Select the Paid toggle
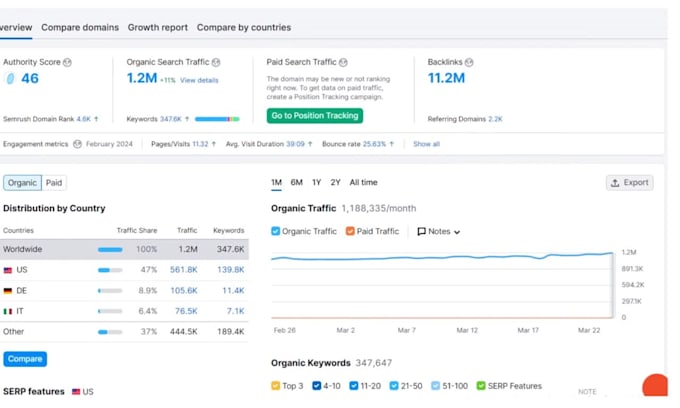The height and width of the screenshot is (408, 680). pyautogui.click(x=54, y=183)
